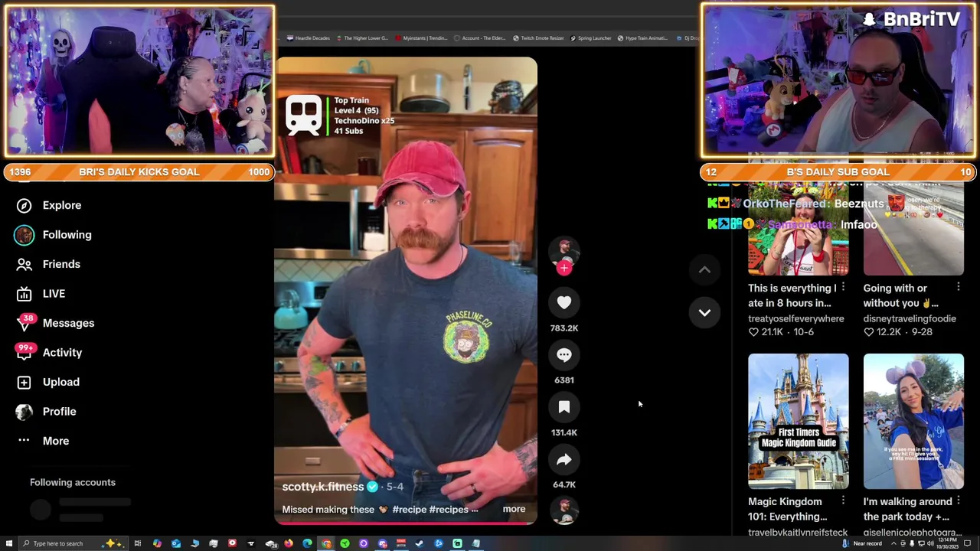Select the Upload plus icon

click(24, 382)
